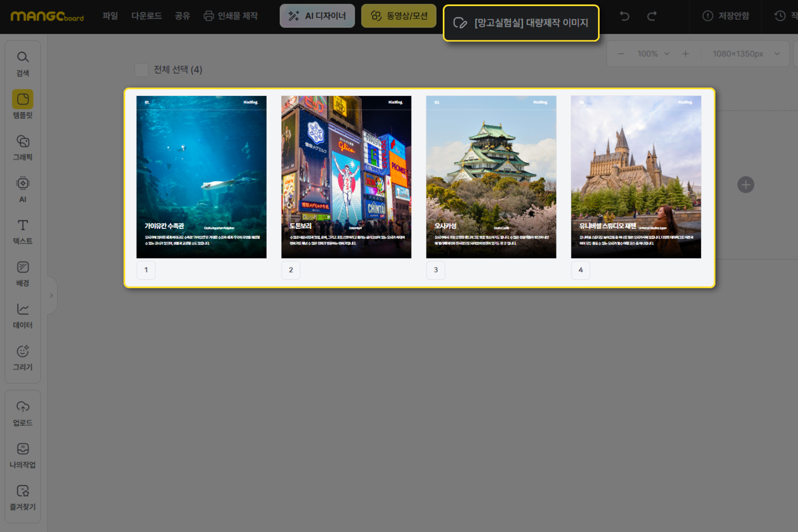Expand the collapsed left side panel arrow
Viewport: 798px width, 532px height.
pyautogui.click(x=52, y=295)
